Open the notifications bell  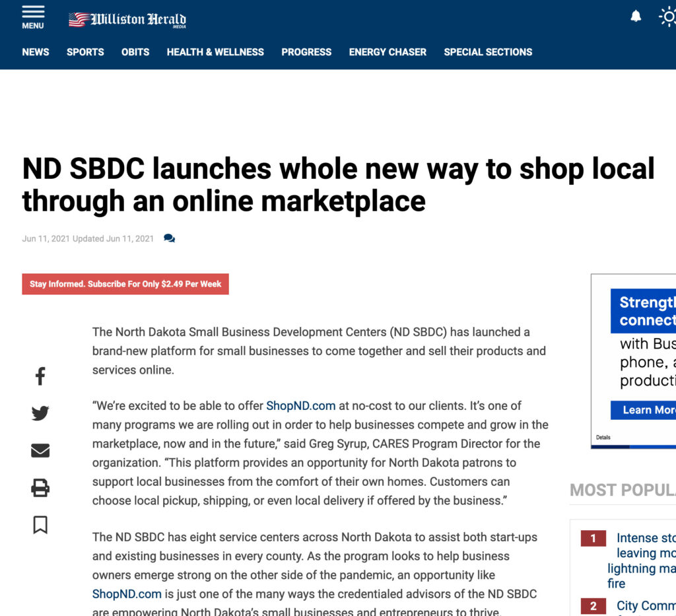coord(636,17)
